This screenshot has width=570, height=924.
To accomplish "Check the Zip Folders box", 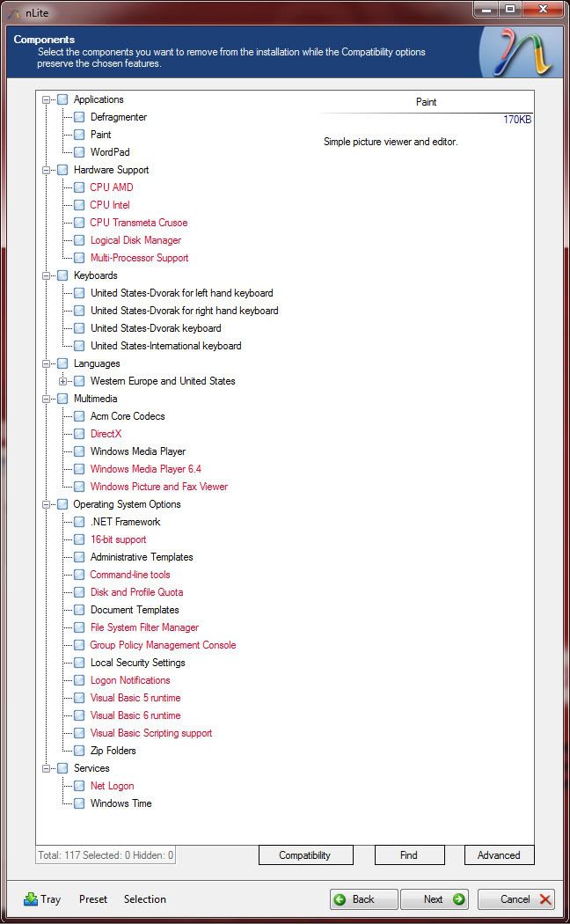I will 79,751.
